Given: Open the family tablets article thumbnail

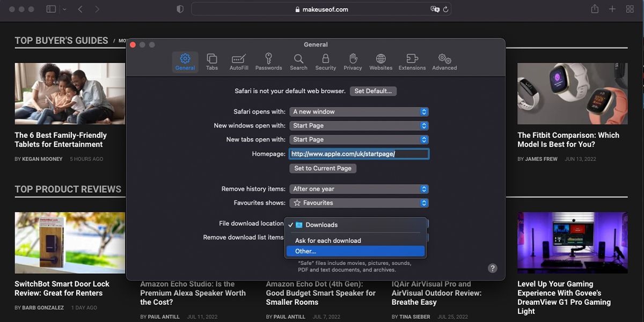Looking at the screenshot, I should (70, 93).
